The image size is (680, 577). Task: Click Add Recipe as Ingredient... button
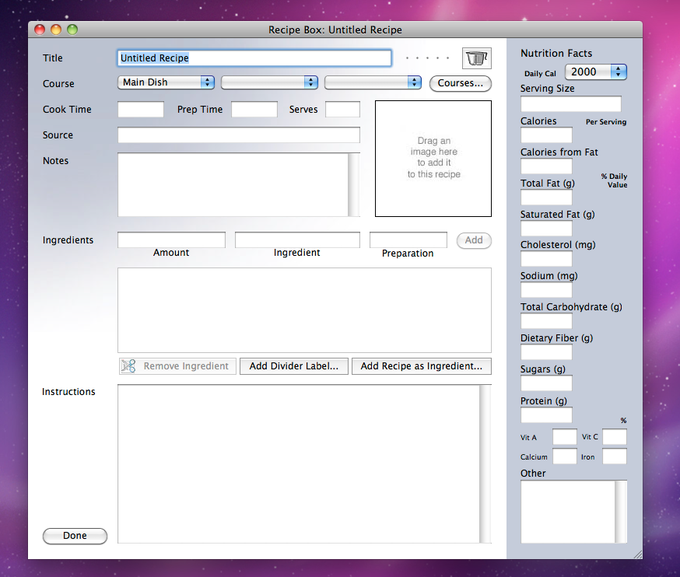point(422,366)
